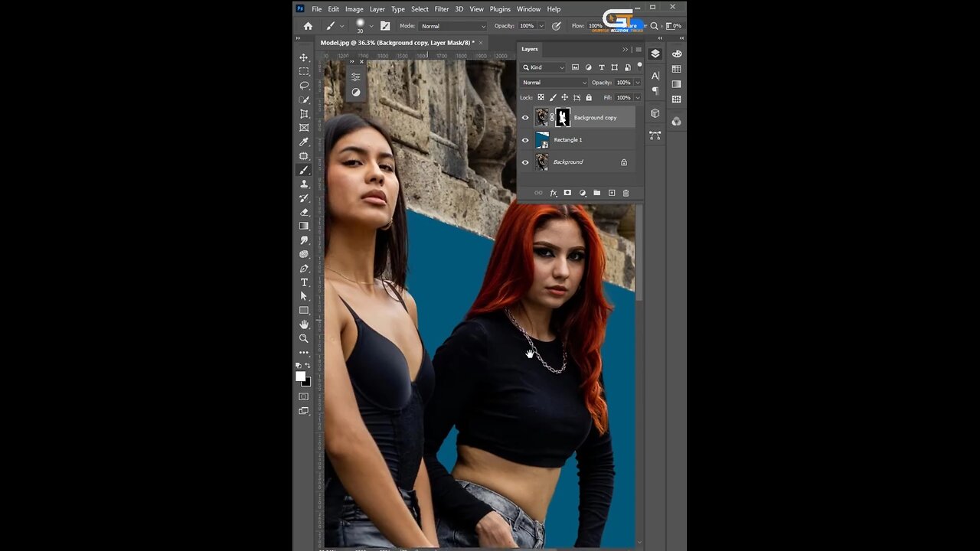Open the Image menu
The width and height of the screenshot is (980, 551).
tap(354, 9)
